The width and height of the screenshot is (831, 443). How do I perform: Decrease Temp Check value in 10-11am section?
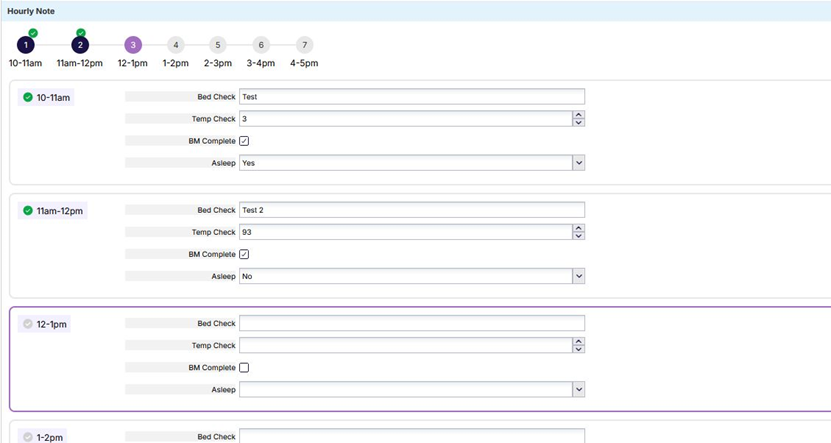pos(579,122)
